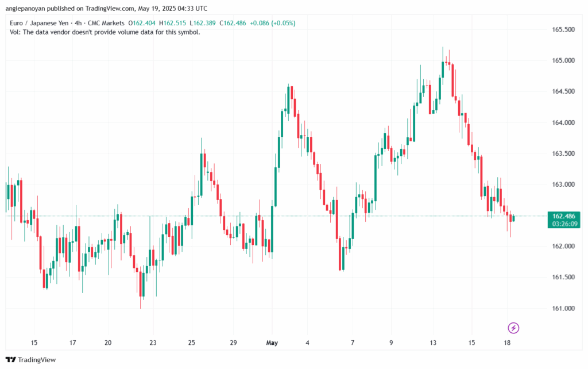
Task: Click the latest green candle at the chart's right edge
Action: click(513, 218)
